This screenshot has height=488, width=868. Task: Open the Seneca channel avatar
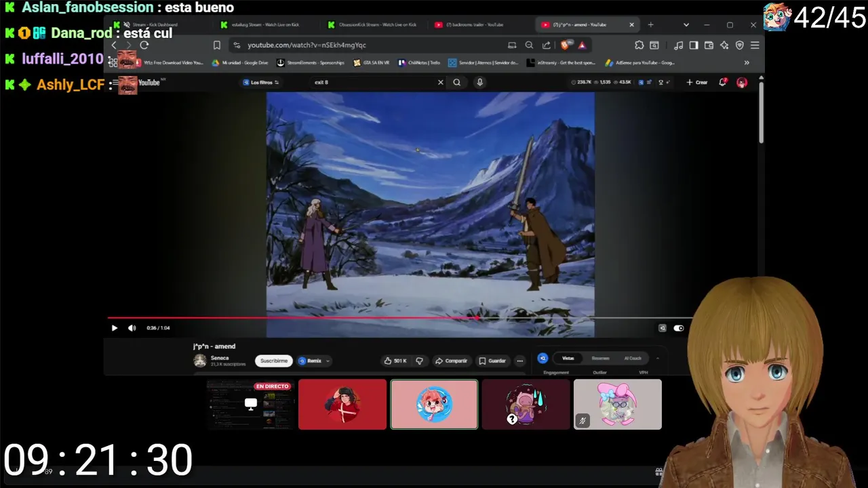pos(200,361)
